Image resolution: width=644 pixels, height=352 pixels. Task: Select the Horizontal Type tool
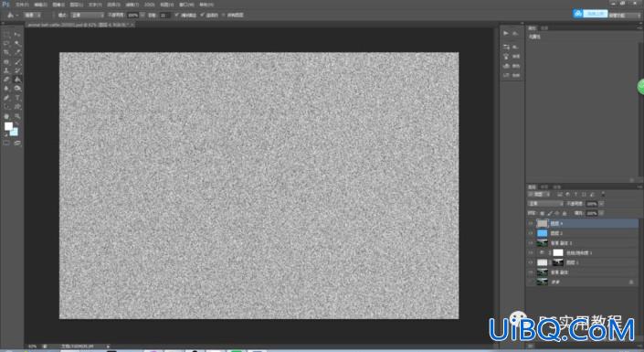click(x=17, y=98)
